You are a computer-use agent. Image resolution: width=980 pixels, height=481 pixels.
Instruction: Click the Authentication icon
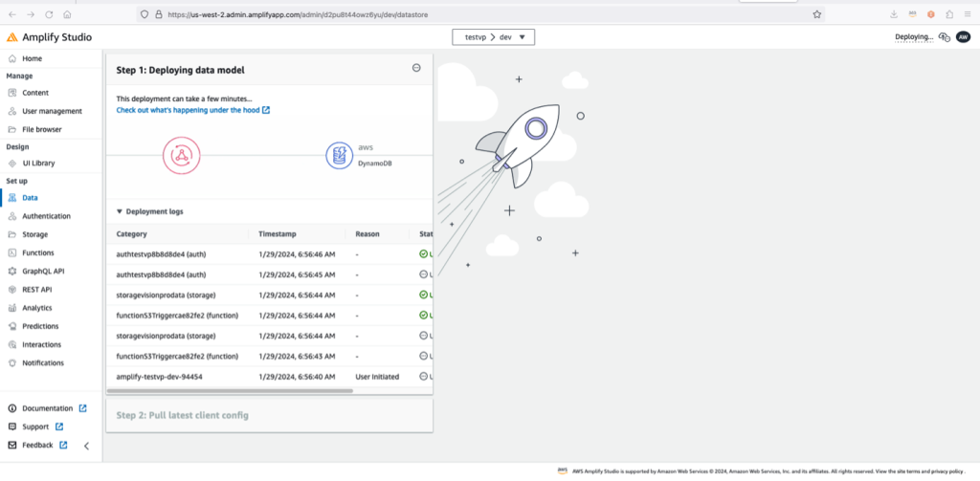[11, 216]
